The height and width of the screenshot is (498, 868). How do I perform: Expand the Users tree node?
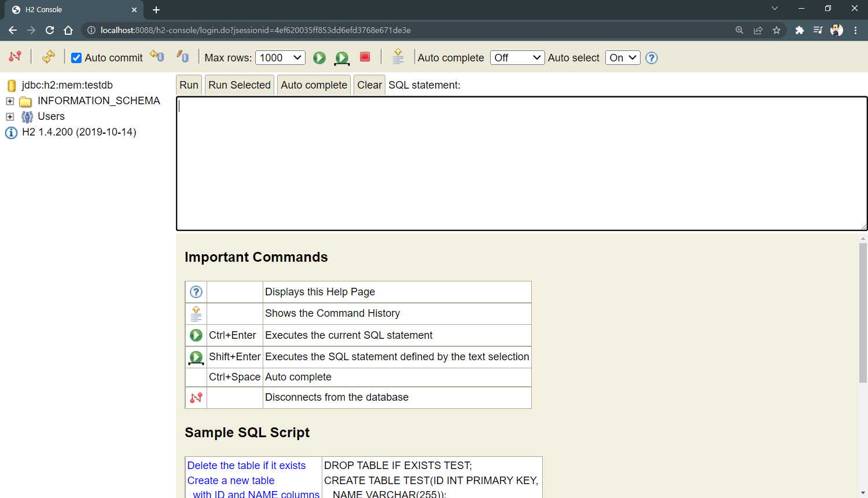point(10,117)
